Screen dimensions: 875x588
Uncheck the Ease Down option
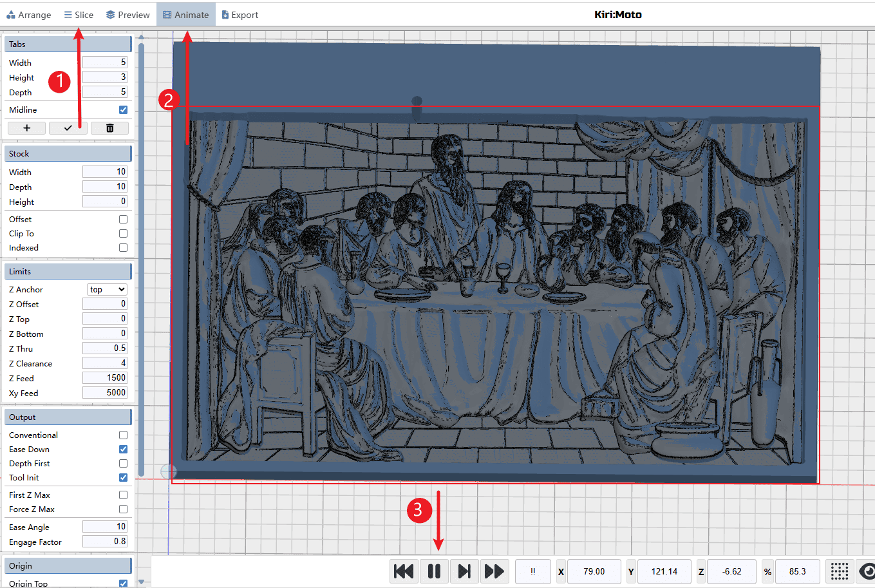(123, 450)
